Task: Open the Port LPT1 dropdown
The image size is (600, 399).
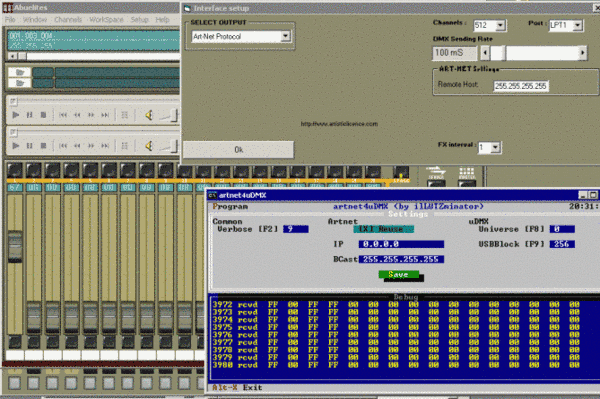Action: [x=577, y=26]
